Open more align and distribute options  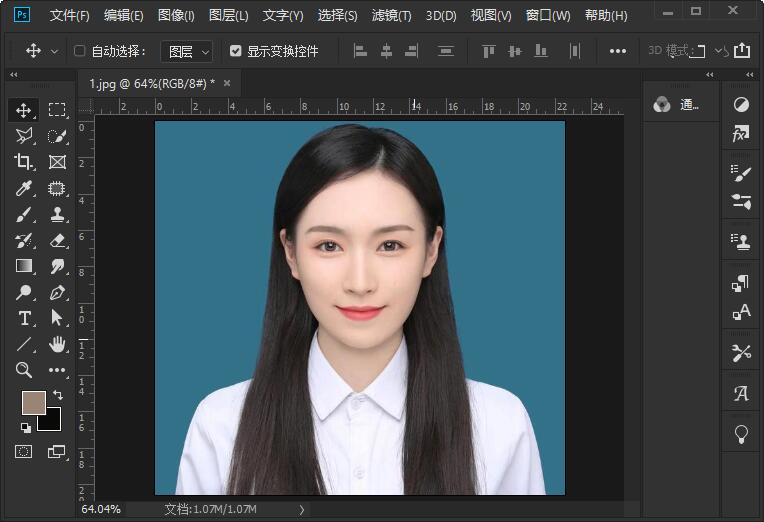coord(618,51)
